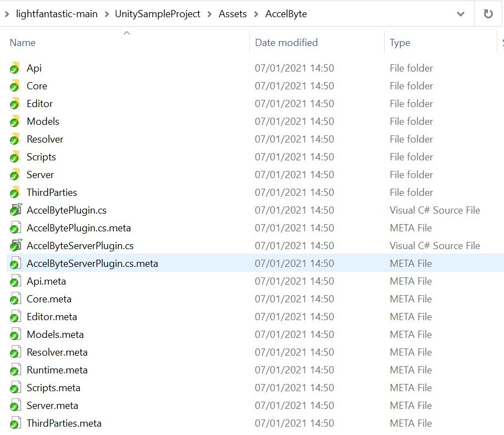Click the Server.meta file name
The height and width of the screenshot is (435, 504).
[x=52, y=406]
